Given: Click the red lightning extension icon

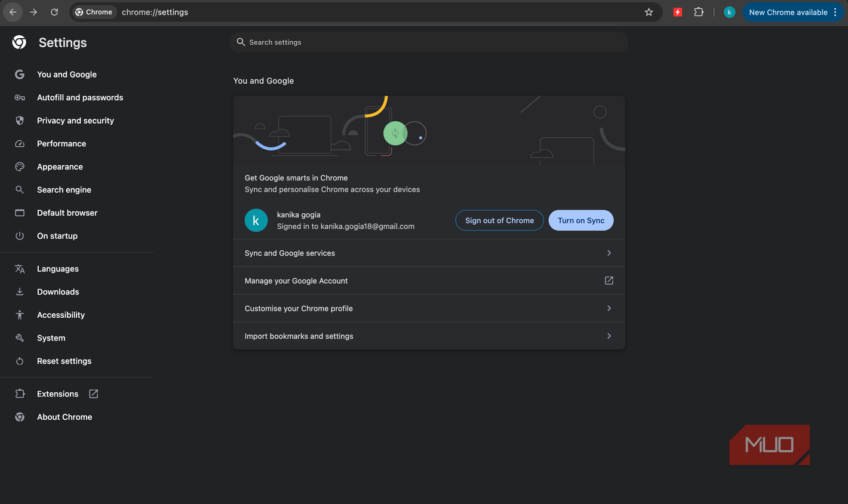Looking at the screenshot, I should [x=677, y=12].
